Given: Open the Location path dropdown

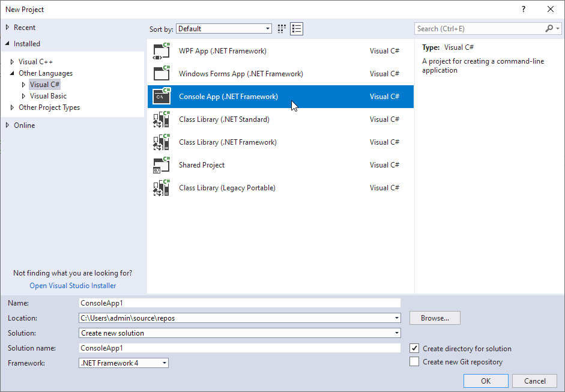Looking at the screenshot, I should coord(397,318).
